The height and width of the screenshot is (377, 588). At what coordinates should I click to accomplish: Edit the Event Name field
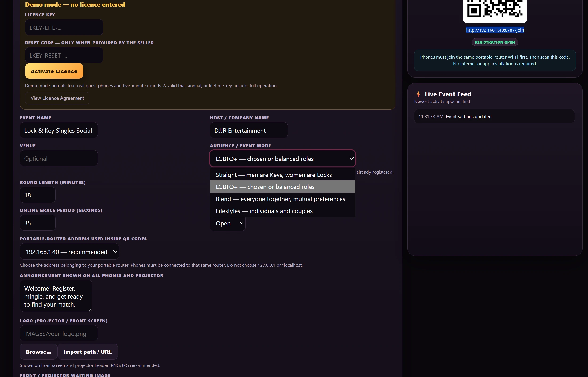click(59, 130)
